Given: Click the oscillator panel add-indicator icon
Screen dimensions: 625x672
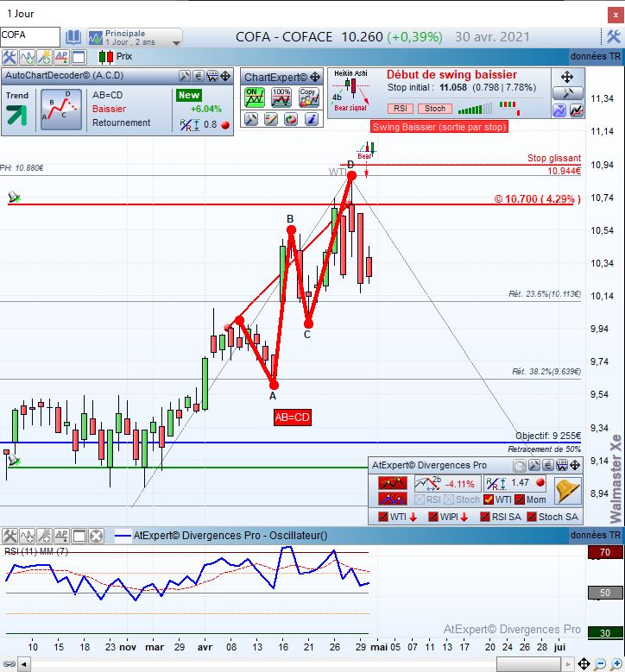Looking at the screenshot, I should tap(27, 537).
